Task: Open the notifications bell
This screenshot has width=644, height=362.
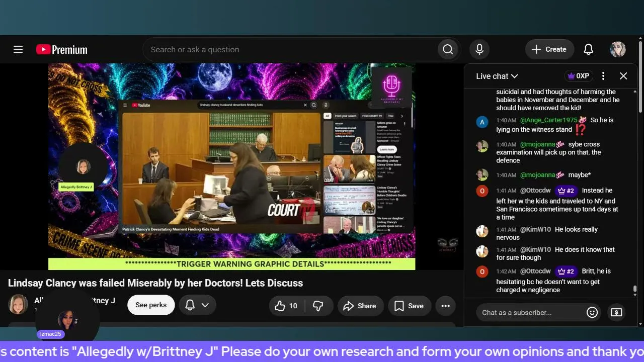Action: [588, 49]
